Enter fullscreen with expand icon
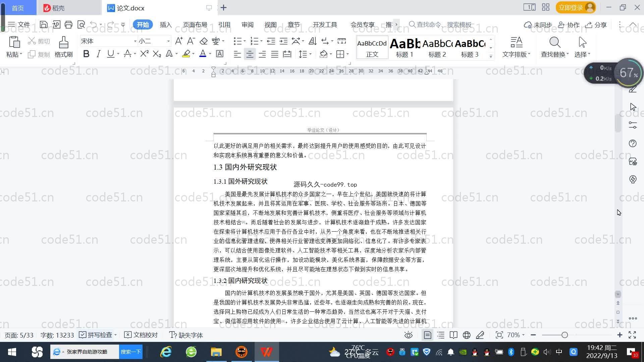 [632, 335]
